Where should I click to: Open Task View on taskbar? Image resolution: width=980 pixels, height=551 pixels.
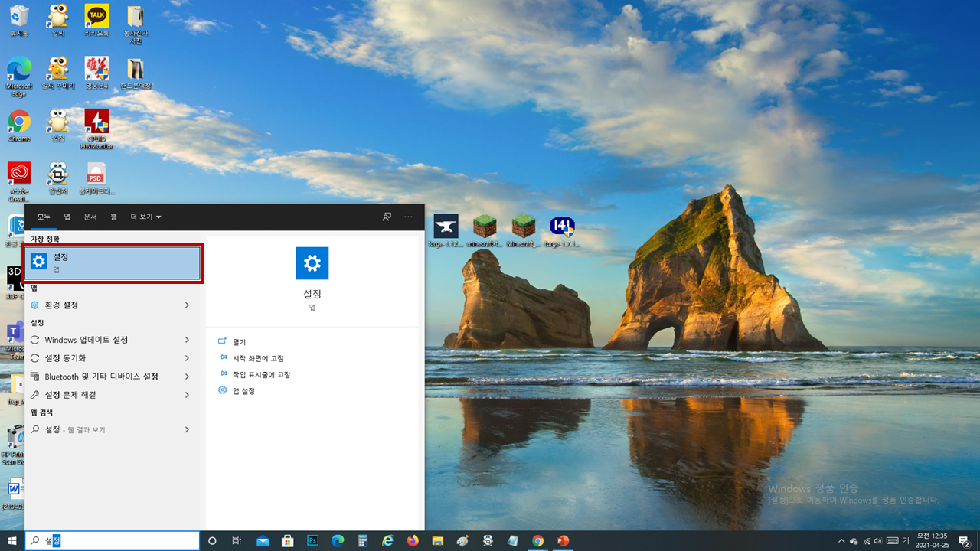pyautogui.click(x=237, y=541)
